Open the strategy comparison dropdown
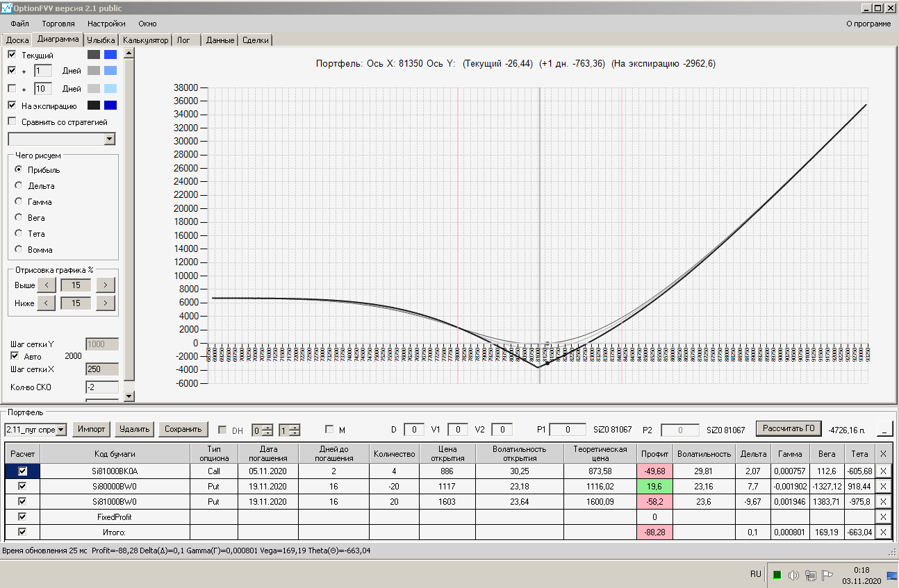899x588 pixels. point(109,139)
